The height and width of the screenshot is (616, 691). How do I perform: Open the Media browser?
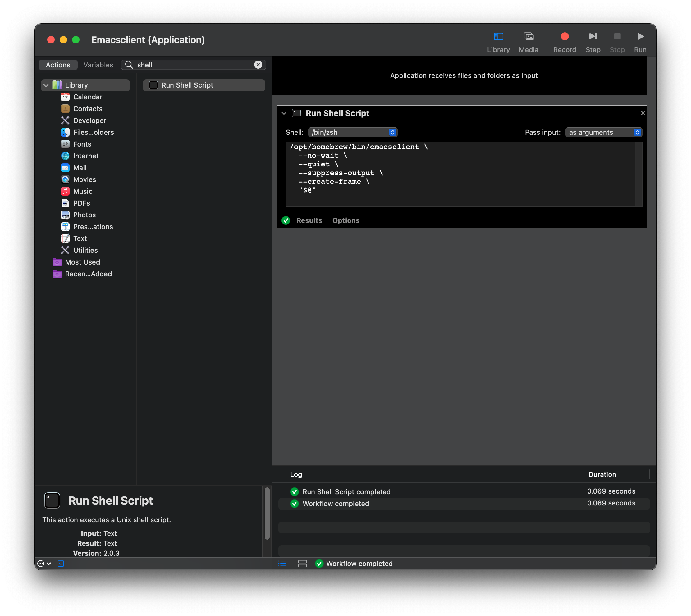tap(529, 42)
